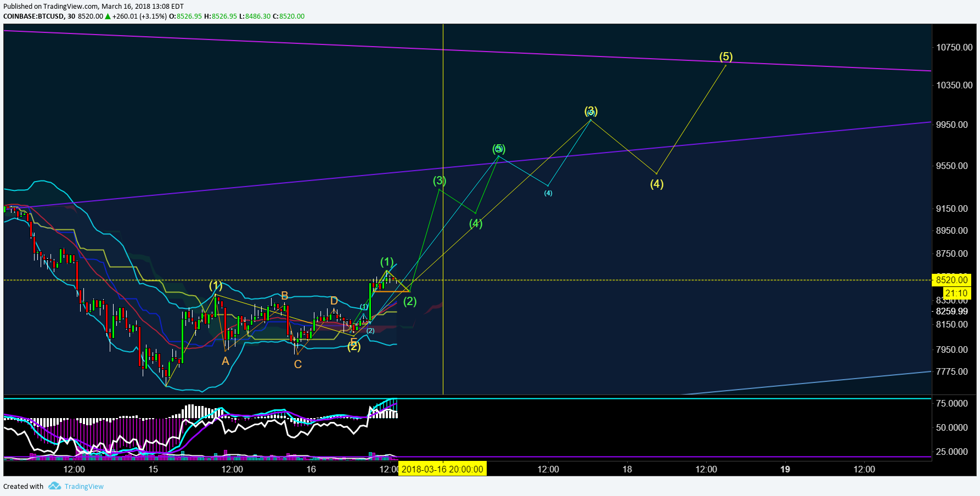
Task: Click the 8950.00 price axis label
Action: [952, 230]
